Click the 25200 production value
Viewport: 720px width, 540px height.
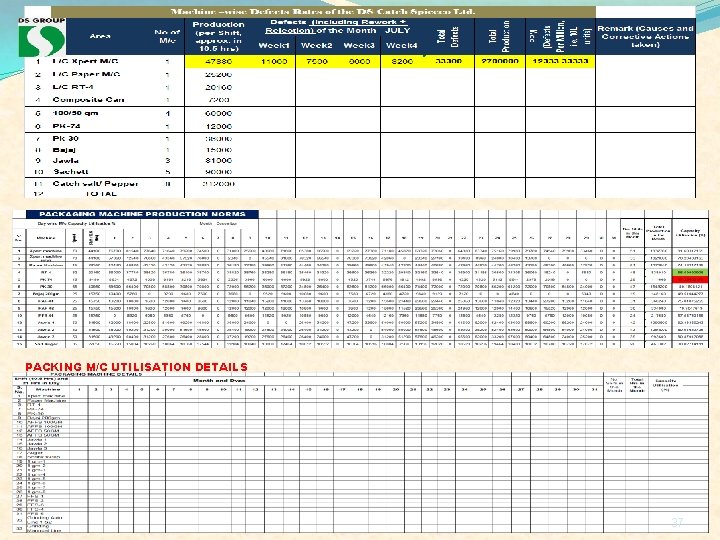[219, 74]
